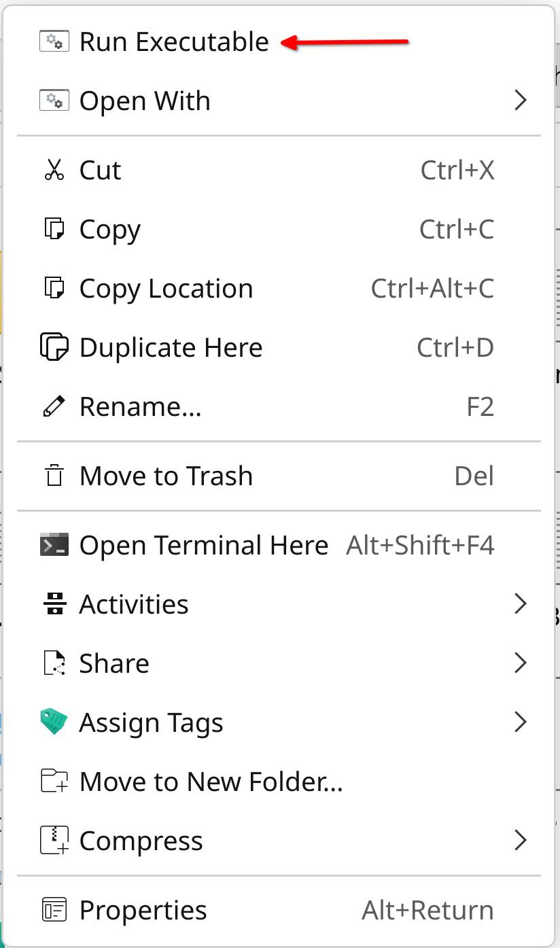Choose Copy Location
Viewport: 560px width, 948px height.
coord(279,288)
